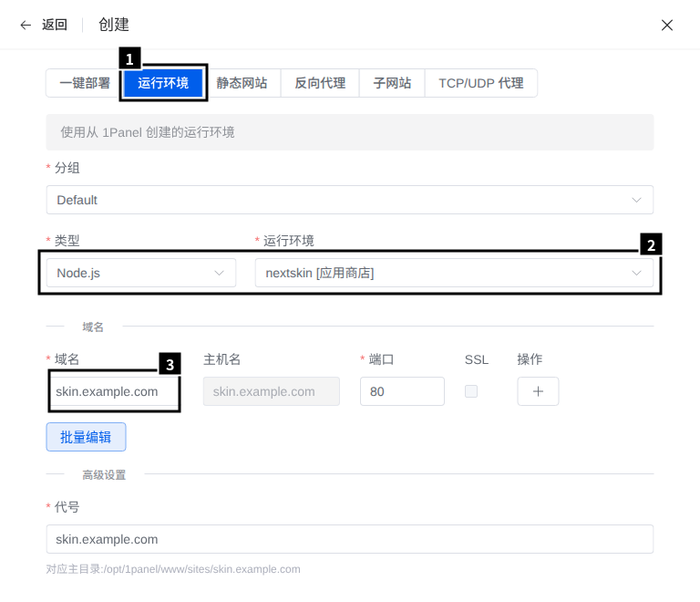
Task: Click the back arrow icon
Action: (26, 25)
